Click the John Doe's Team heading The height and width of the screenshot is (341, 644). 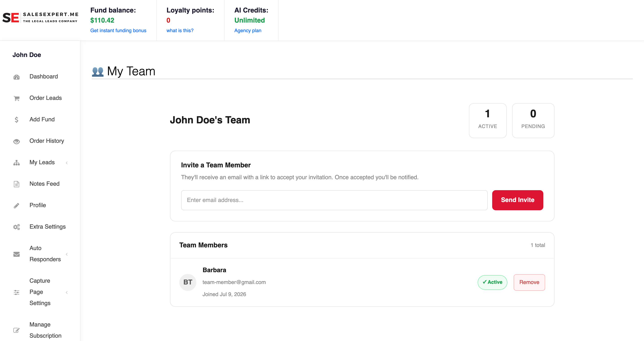tap(210, 120)
